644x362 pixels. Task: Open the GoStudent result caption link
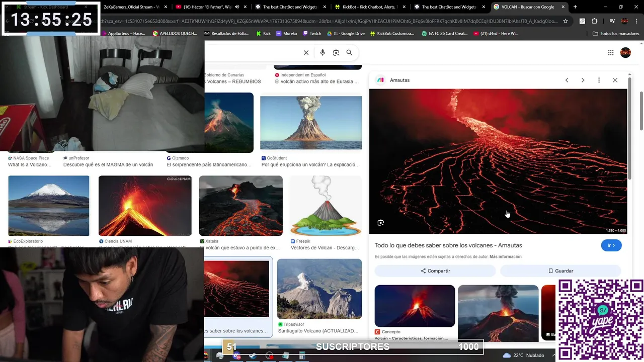310,164
